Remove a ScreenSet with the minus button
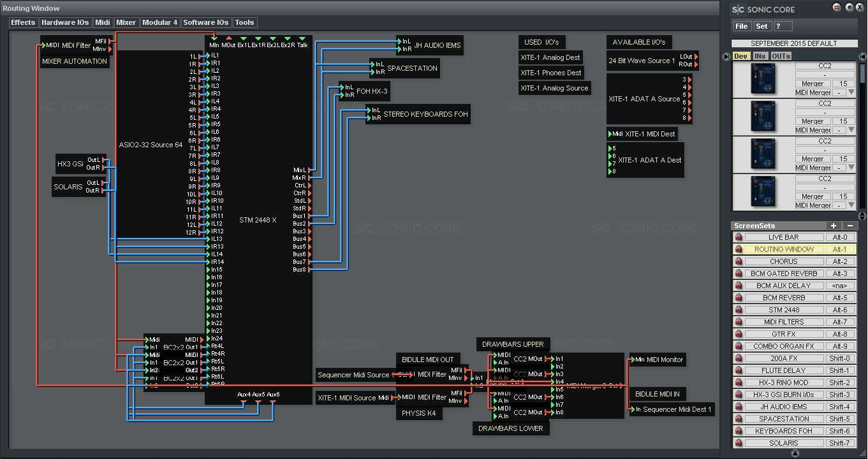The height and width of the screenshot is (459, 868). (x=850, y=226)
